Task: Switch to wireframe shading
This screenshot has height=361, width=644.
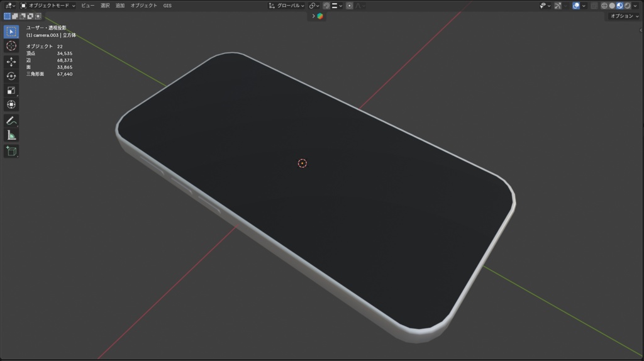Action: (604, 5)
